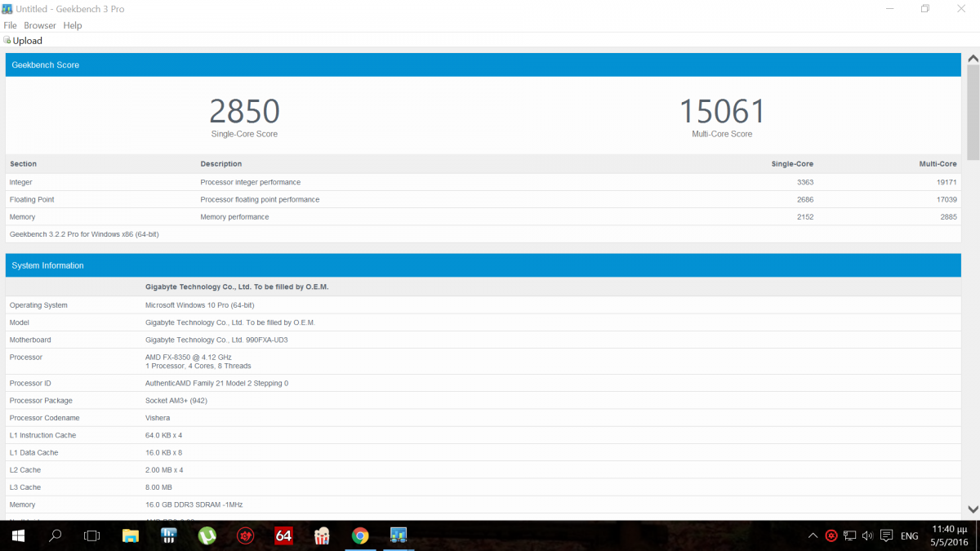Click the vertical scrollbar thumb
980x551 pixels.
(x=973, y=113)
